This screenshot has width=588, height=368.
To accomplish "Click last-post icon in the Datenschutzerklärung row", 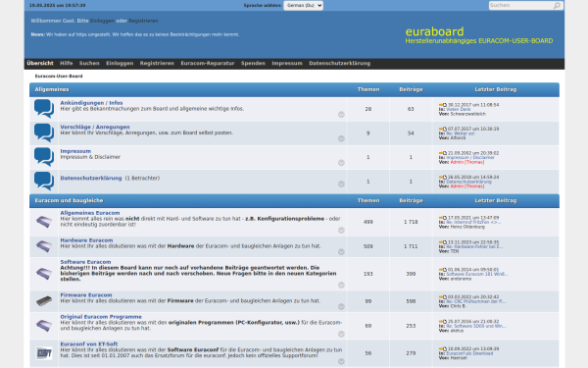I will click(443, 177).
